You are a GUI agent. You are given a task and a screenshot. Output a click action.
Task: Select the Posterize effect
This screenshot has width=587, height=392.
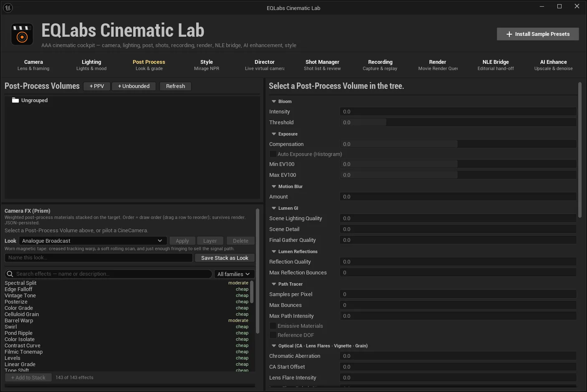[x=127, y=302]
